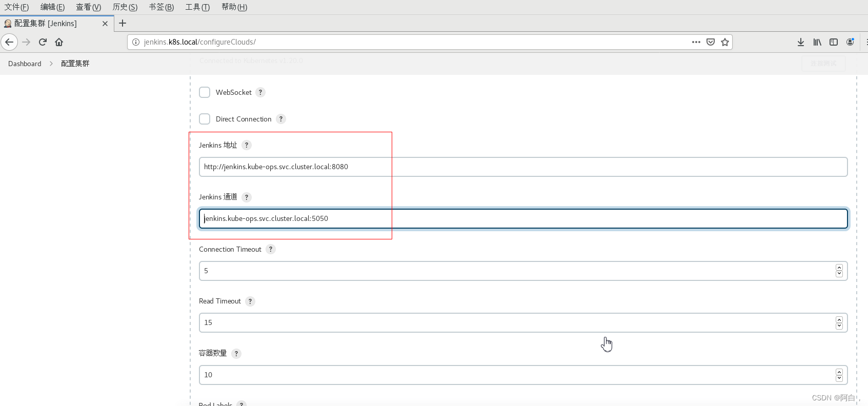Decrease 容器数量 with down arrow
The width and height of the screenshot is (868, 406).
point(839,378)
